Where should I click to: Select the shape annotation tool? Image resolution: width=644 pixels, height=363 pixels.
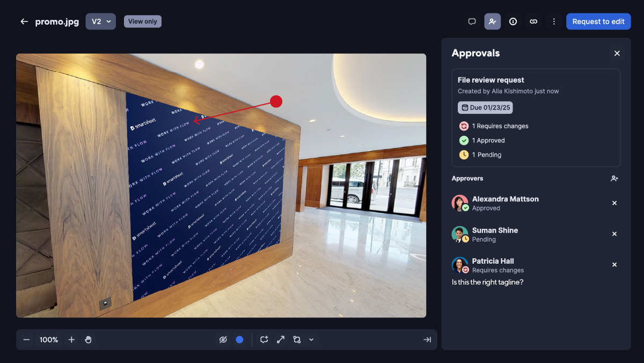click(297, 340)
